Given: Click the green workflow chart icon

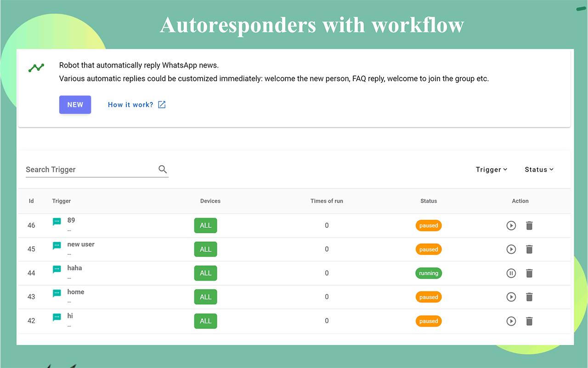Looking at the screenshot, I should pos(36,68).
